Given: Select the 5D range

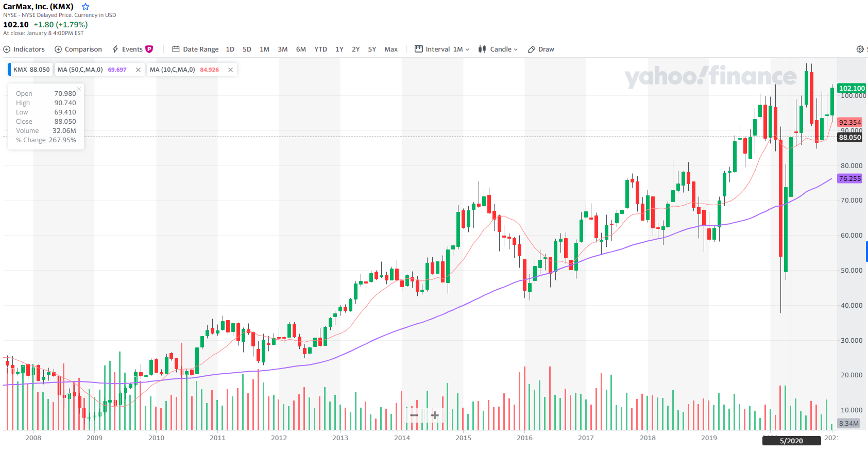Looking at the screenshot, I should pos(247,49).
